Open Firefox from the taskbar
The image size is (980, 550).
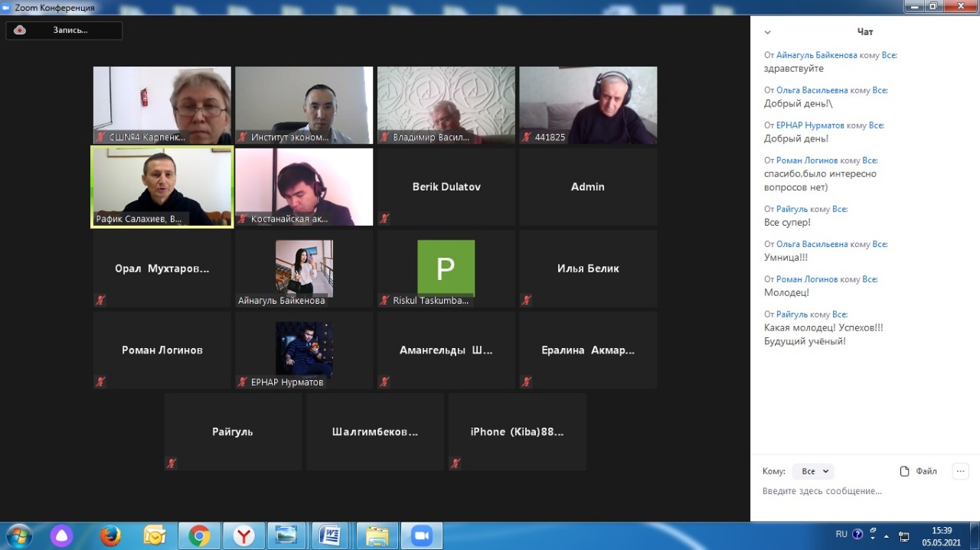point(109,535)
